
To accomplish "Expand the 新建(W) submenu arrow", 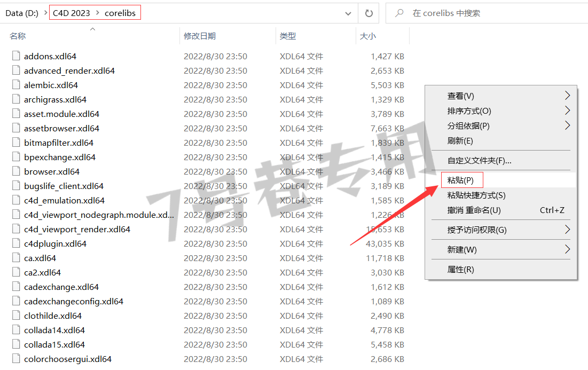I will tap(567, 249).
